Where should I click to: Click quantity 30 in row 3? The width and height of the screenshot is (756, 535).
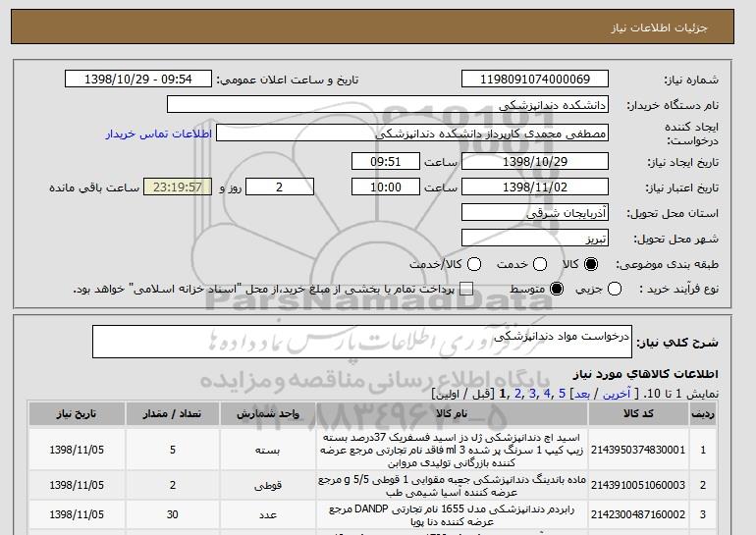[173, 514]
